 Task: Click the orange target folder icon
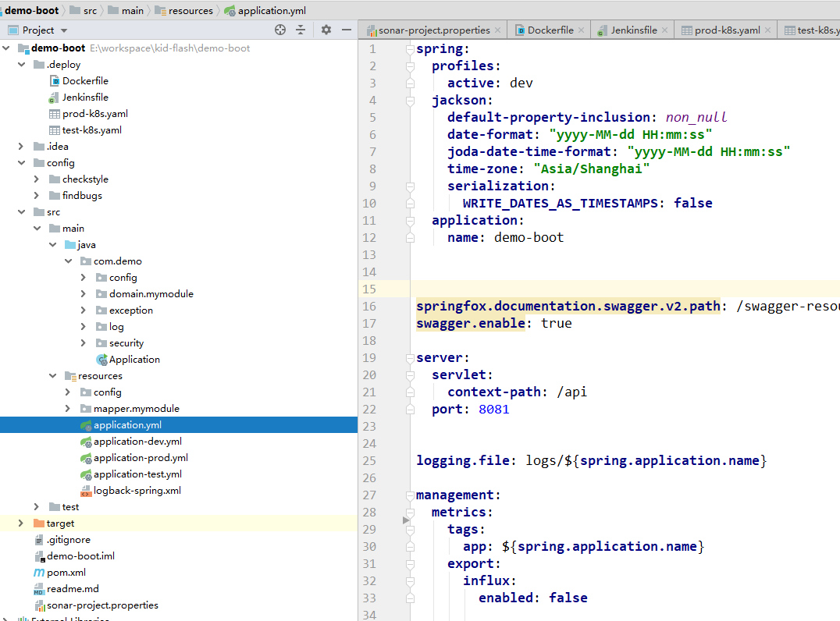pos(38,523)
